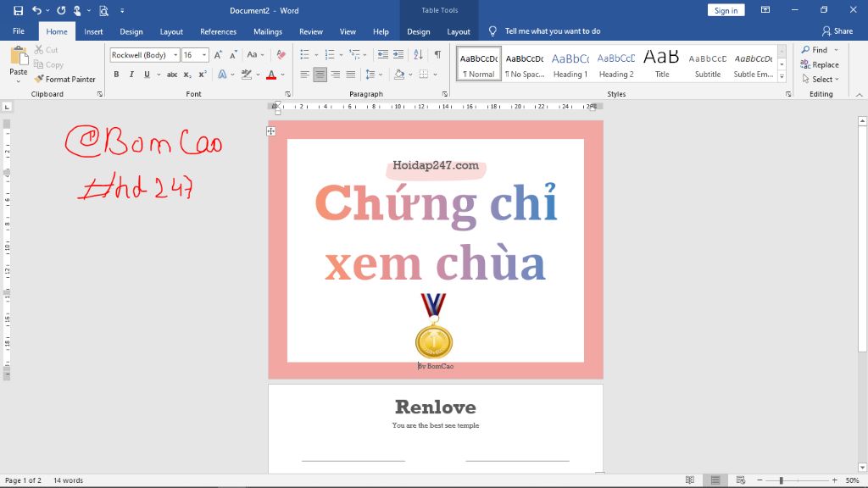The image size is (868, 488).
Task: Switch to the Insert tab
Action: click(x=93, y=31)
